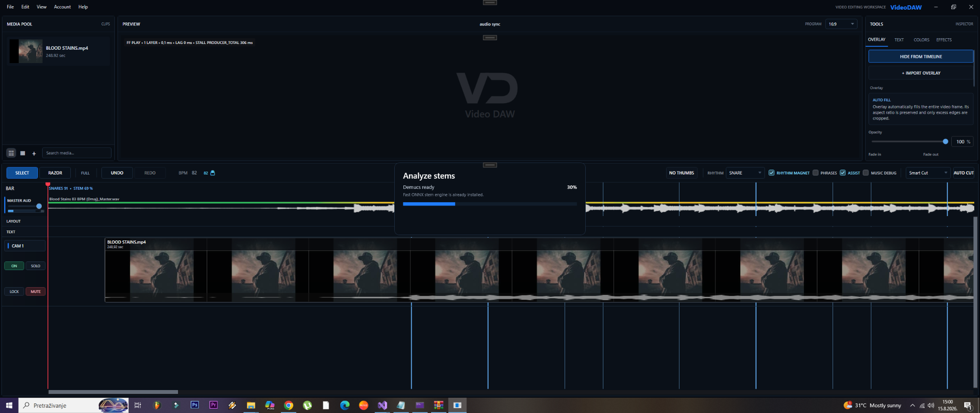This screenshot has width=980, height=413.
Task: Toggle LOCK on CAM 1 track
Action: pos(14,292)
